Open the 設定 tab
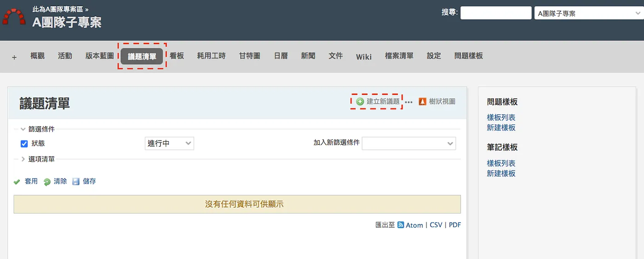 tap(434, 56)
